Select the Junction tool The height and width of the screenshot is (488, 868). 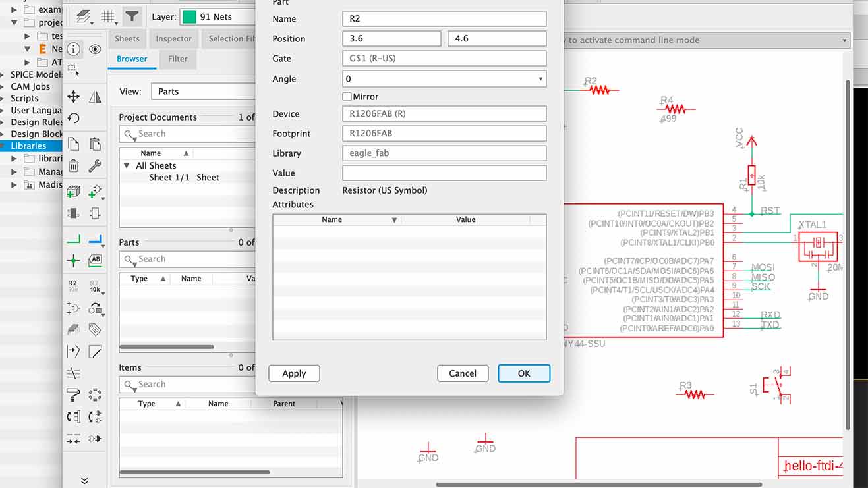click(x=73, y=260)
